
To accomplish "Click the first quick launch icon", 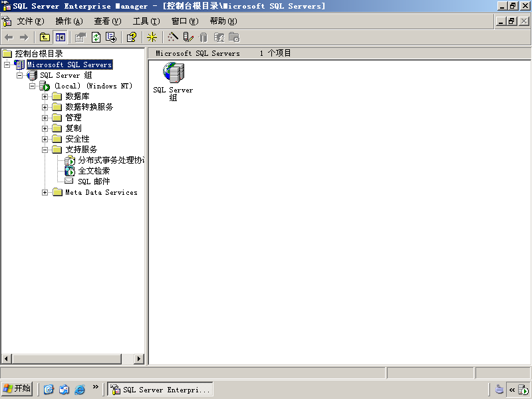I will pos(49,389).
